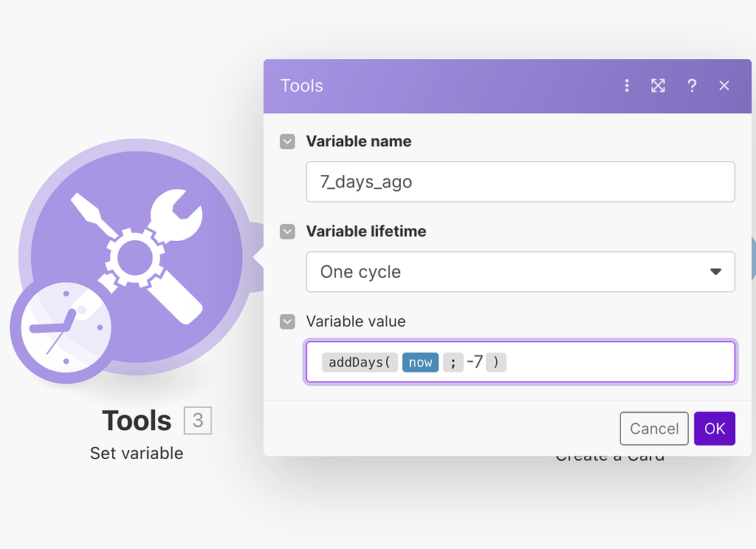Toggle the chevron beside Variable name
The height and width of the screenshot is (549, 756).
[x=287, y=141]
